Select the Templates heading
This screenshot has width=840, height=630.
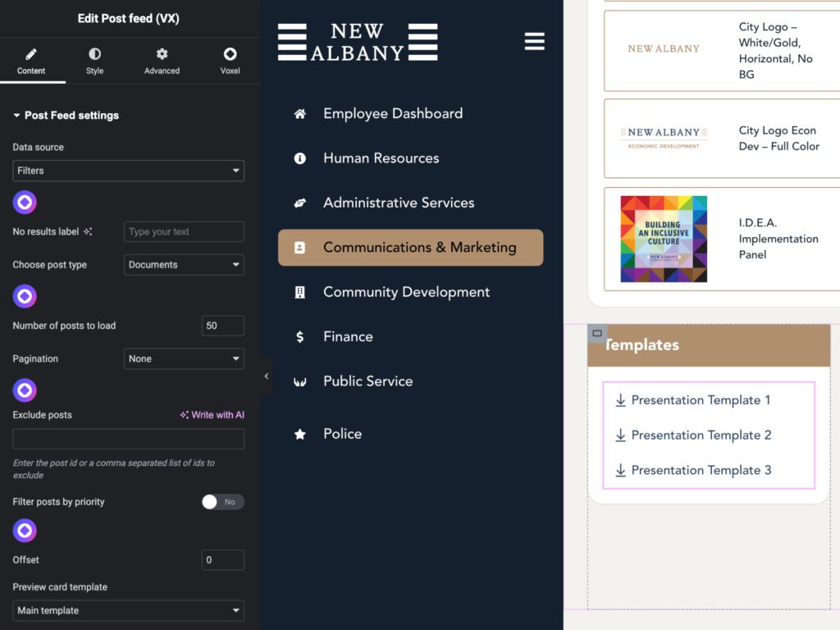click(x=641, y=345)
